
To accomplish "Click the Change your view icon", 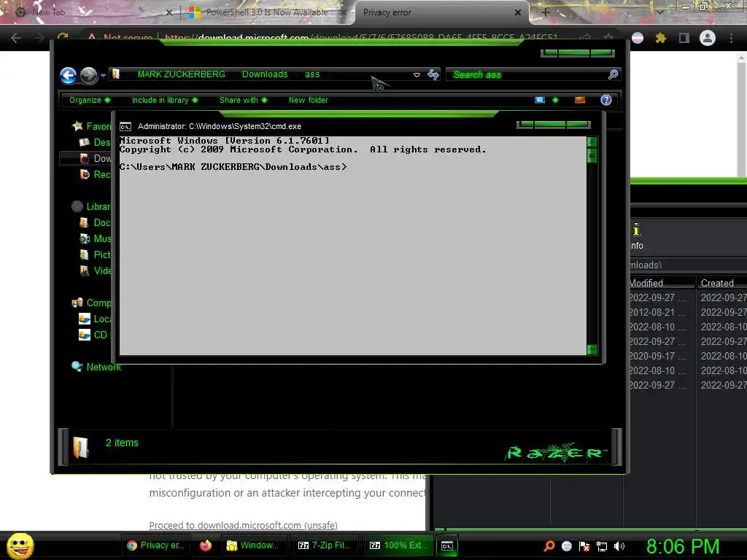I will [x=540, y=100].
